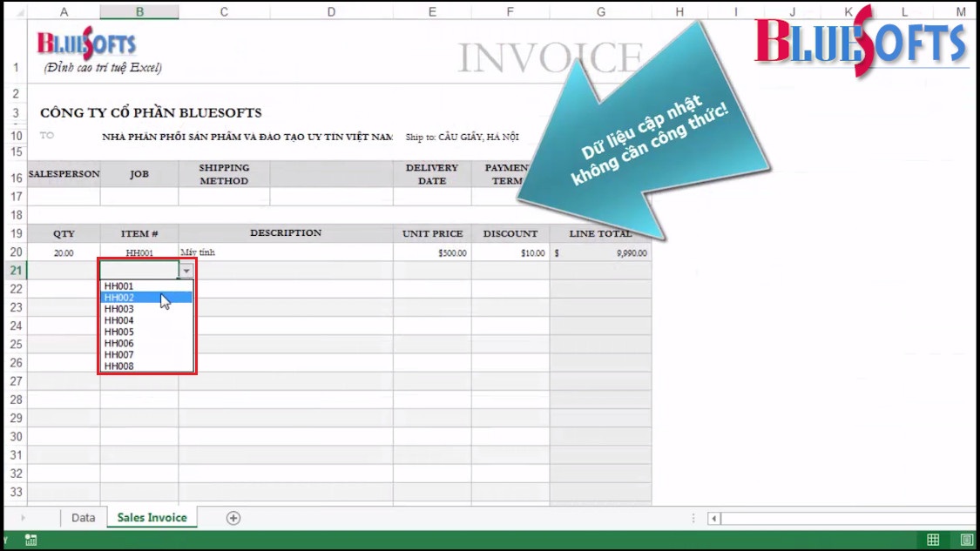Switch to Normal view in status bar
980x551 pixels.
(933, 540)
